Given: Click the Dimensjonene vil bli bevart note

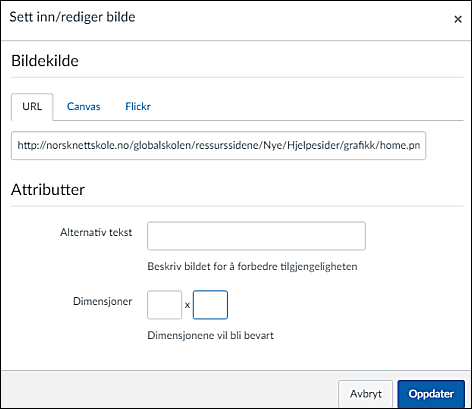Looking at the screenshot, I should pos(210,335).
